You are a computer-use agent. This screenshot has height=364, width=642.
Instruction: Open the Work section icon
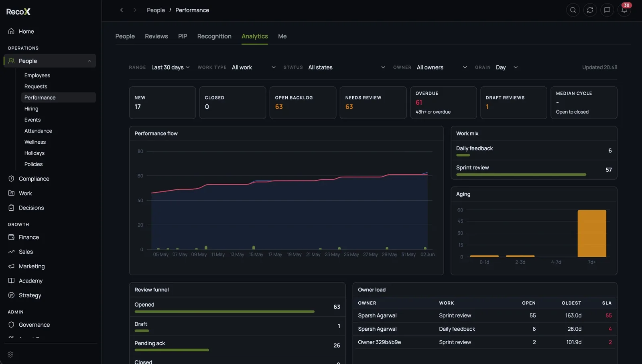pyautogui.click(x=11, y=193)
